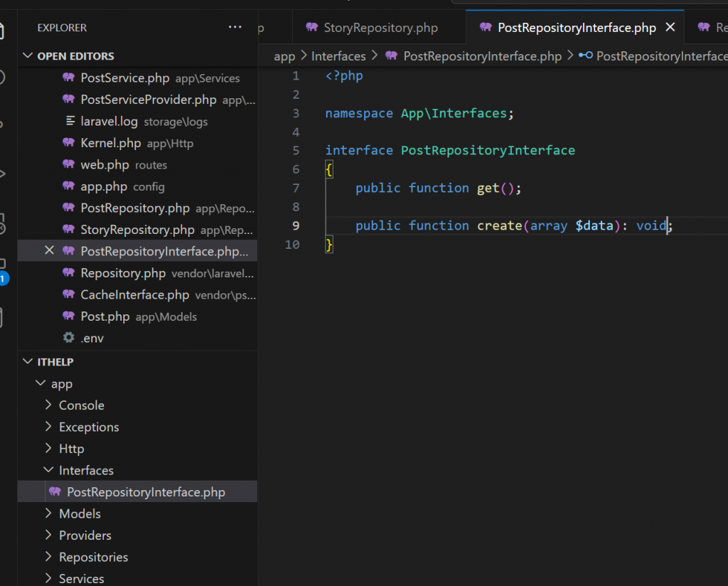Click the .env gear icon
728x586 pixels.
[x=69, y=338]
